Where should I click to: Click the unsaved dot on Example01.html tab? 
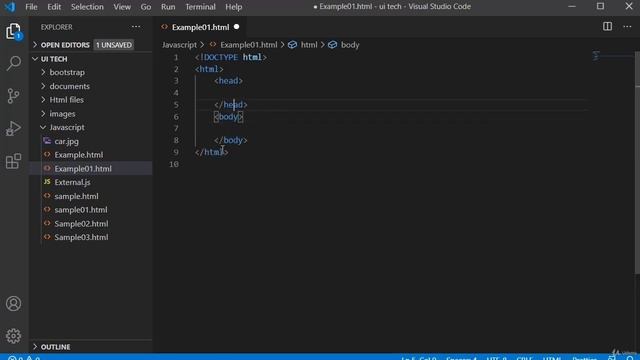click(x=236, y=27)
